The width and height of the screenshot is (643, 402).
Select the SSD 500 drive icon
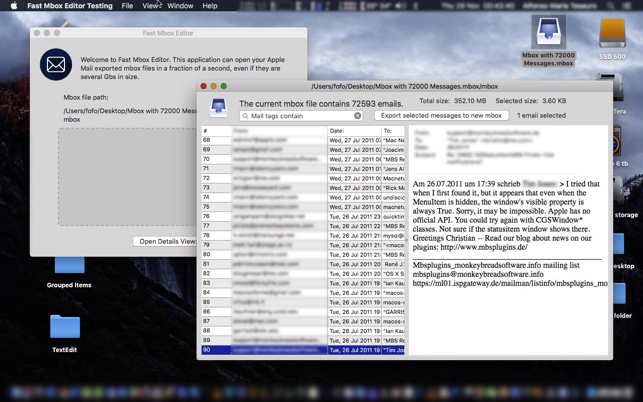pyautogui.click(x=612, y=39)
